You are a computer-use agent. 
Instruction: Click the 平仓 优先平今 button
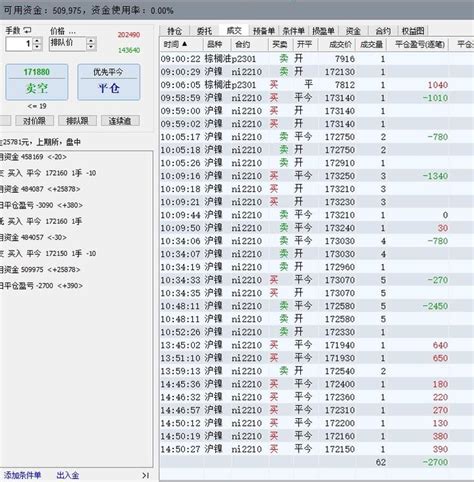click(109, 82)
